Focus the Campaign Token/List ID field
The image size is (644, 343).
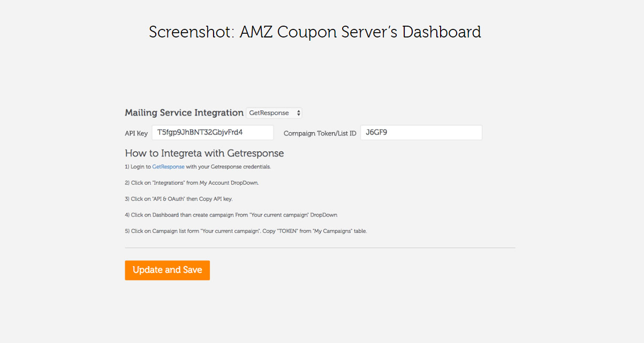click(x=421, y=133)
